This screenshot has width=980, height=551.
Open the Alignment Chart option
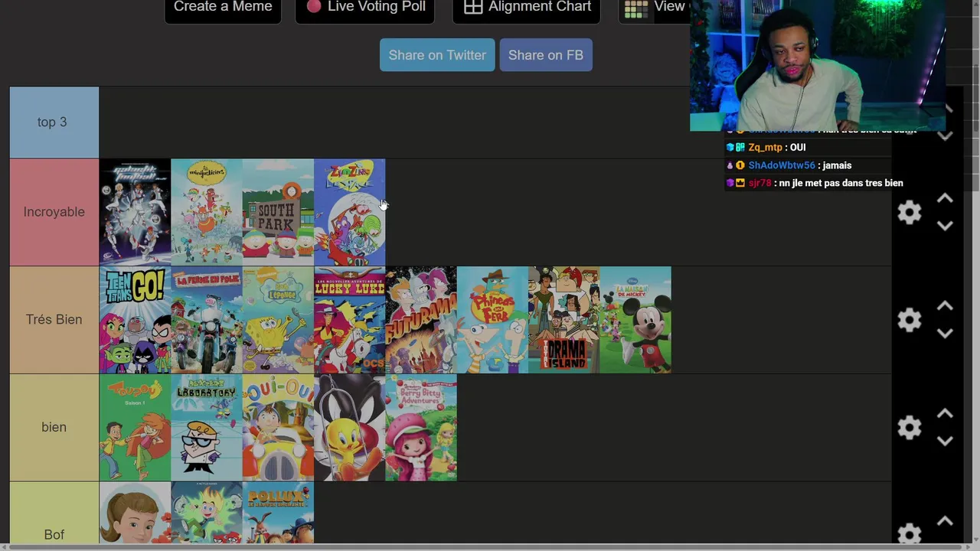tap(527, 8)
